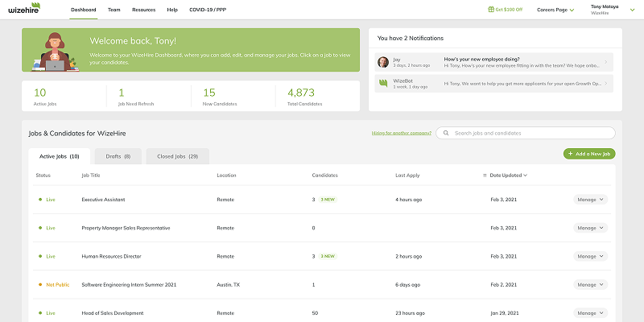
Task: Open the Resources menu
Action: click(x=144, y=10)
